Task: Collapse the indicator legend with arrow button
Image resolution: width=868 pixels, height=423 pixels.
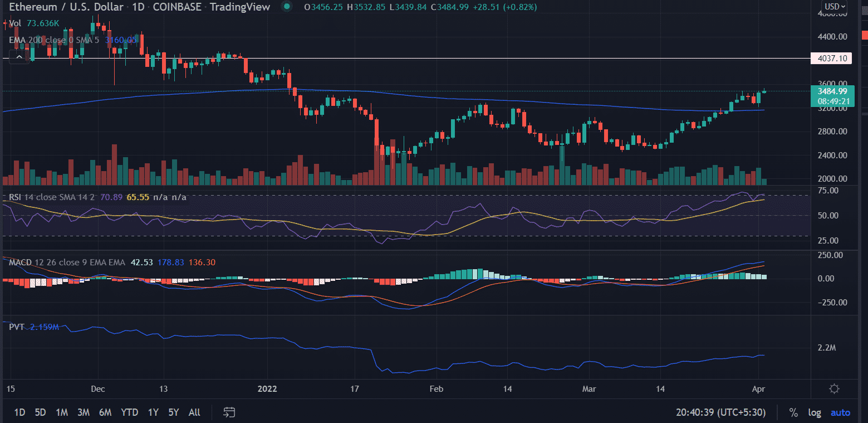Action: coord(19,56)
